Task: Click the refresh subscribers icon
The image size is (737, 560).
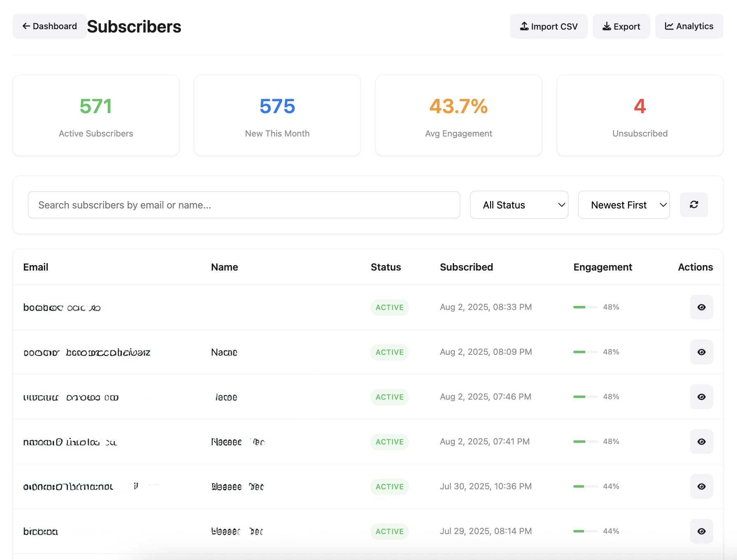Action: 694,204
